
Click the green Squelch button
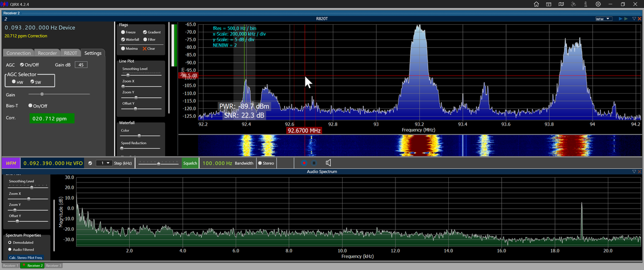coord(190,163)
